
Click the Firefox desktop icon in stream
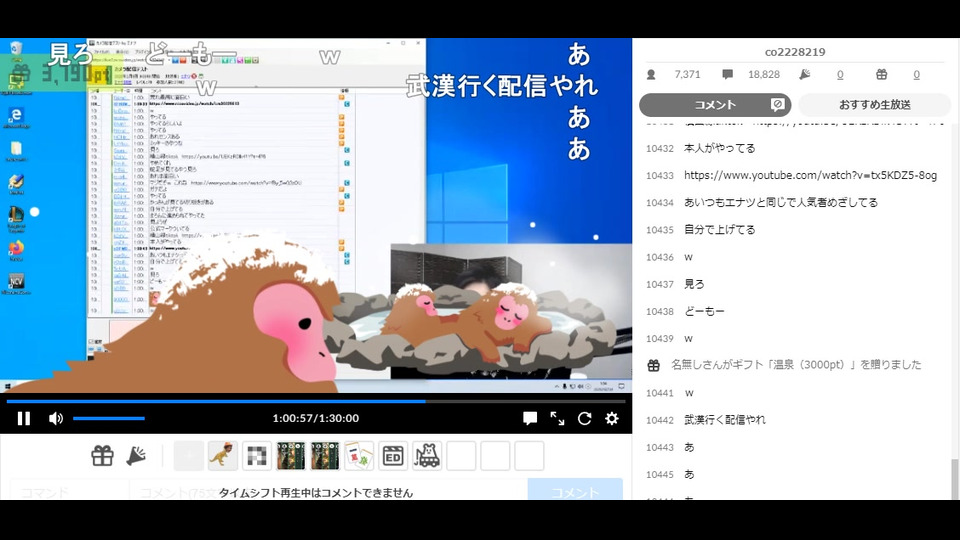click(16, 250)
